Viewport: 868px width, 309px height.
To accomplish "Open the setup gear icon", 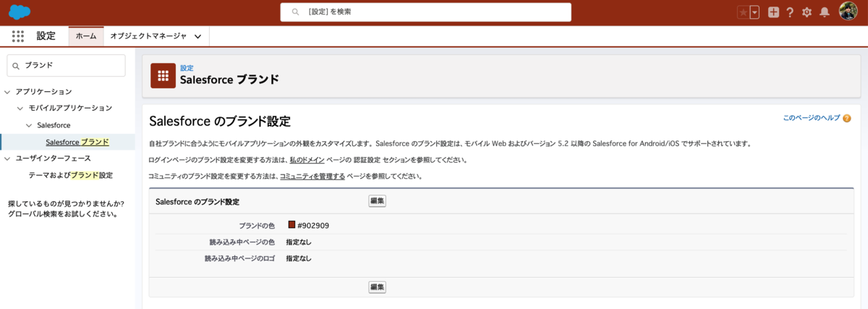I will (807, 12).
